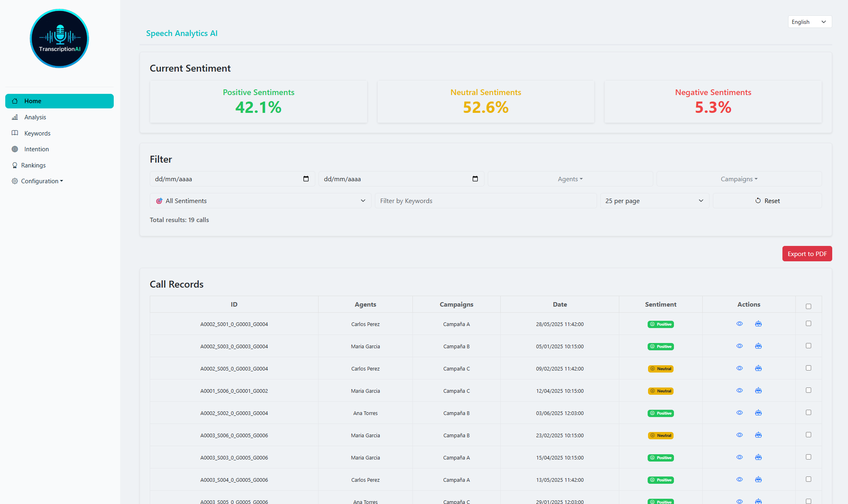Click the Export to PDF button

click(807, 253)
